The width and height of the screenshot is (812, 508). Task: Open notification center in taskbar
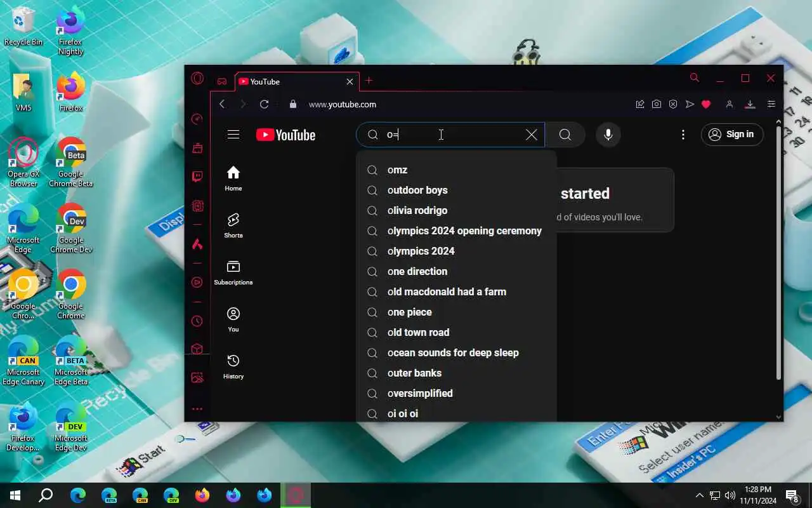[792, 495]
